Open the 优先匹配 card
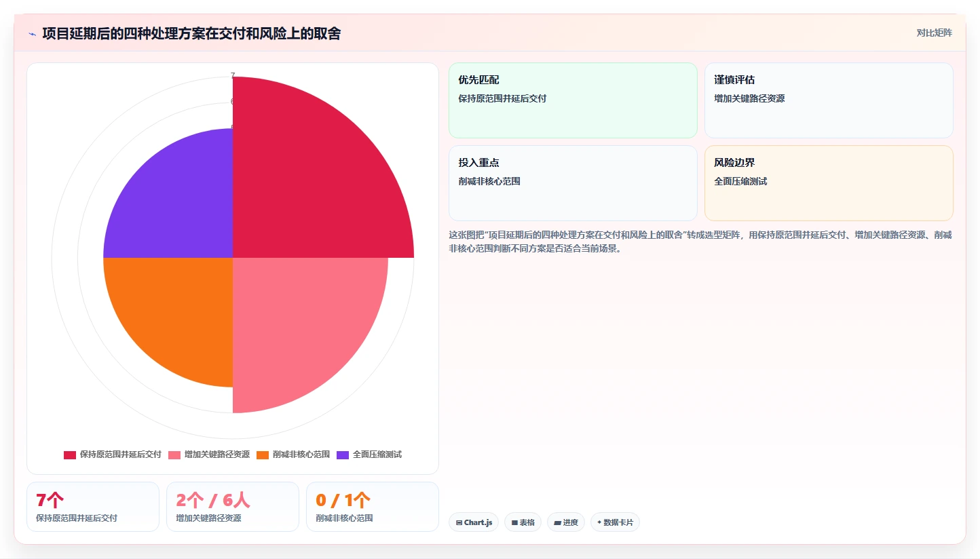Image resolution: width=980 pixels, height=559 pixels. point(573,100)
